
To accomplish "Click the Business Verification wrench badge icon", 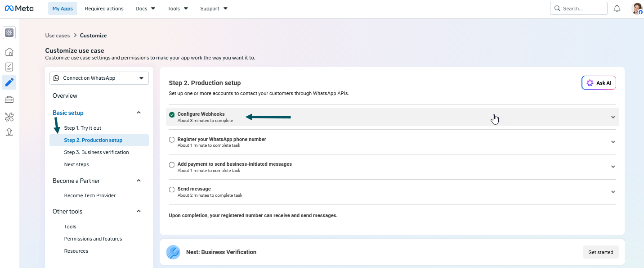I will pyautogui.click(x=173, y=252).
